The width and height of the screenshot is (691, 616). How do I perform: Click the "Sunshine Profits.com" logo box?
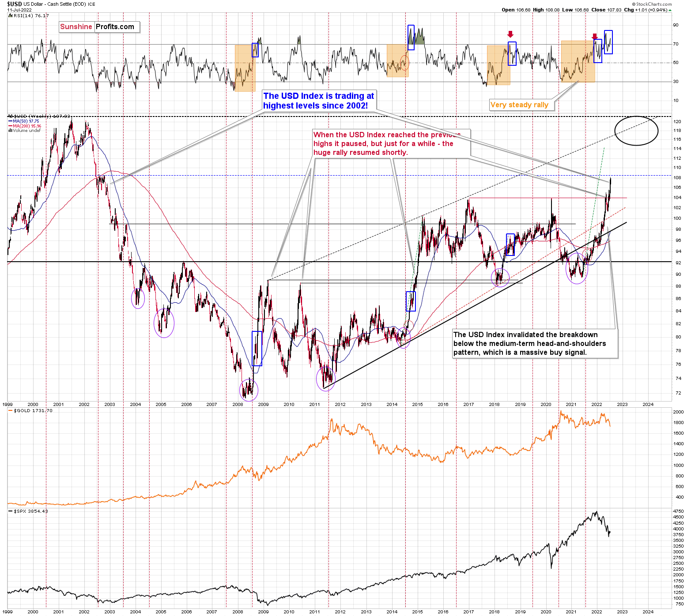99,27
